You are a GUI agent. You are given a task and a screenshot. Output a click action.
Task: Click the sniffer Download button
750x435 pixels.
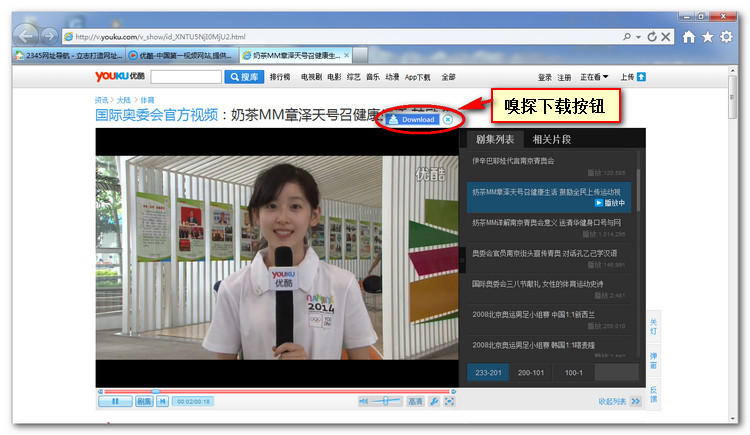pyautogui.click(x=413, y=120)
